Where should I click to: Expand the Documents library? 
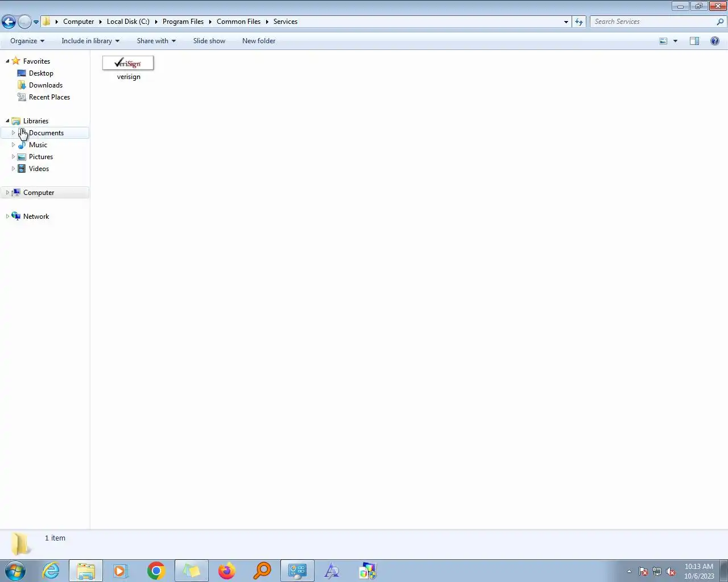point(13,133)
